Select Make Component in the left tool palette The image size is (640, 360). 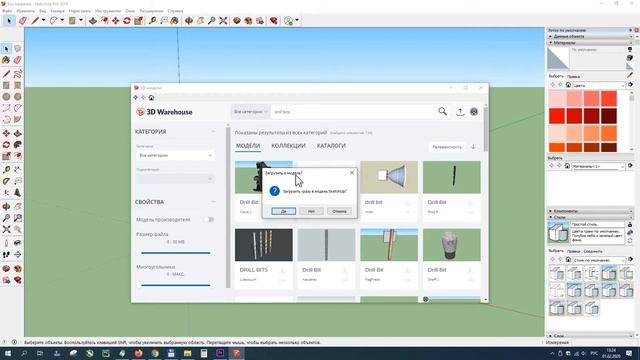pos(18,49)
